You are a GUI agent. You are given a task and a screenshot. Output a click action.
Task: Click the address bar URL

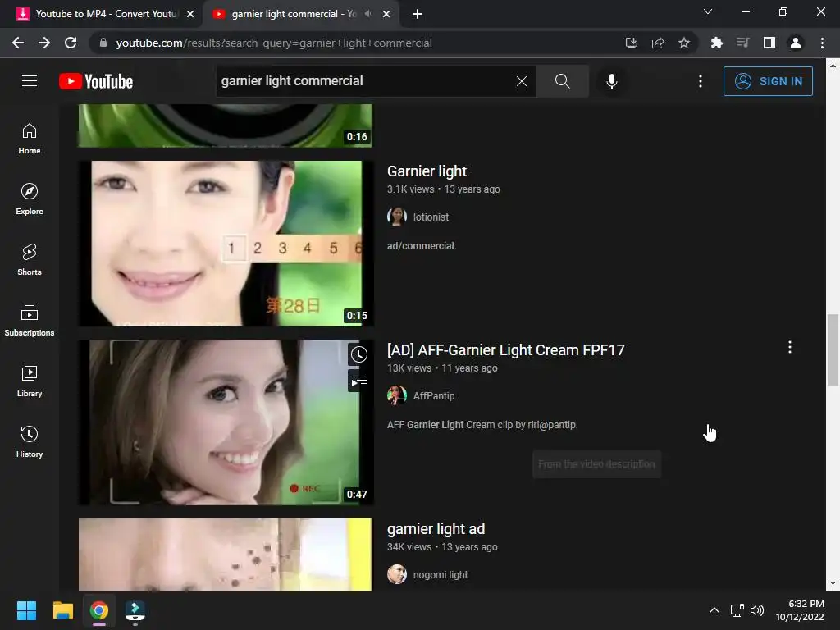pyautogui.click(x=274, y=43)
